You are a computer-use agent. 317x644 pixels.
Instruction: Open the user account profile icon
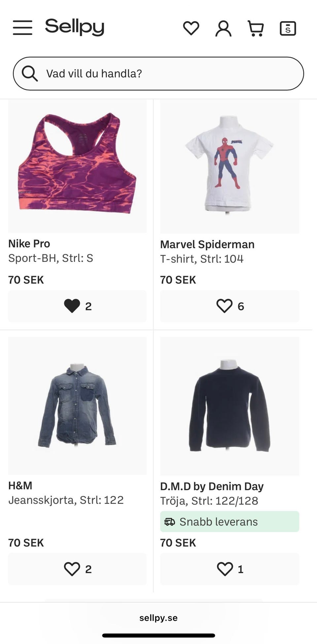[x=223, y=28]
